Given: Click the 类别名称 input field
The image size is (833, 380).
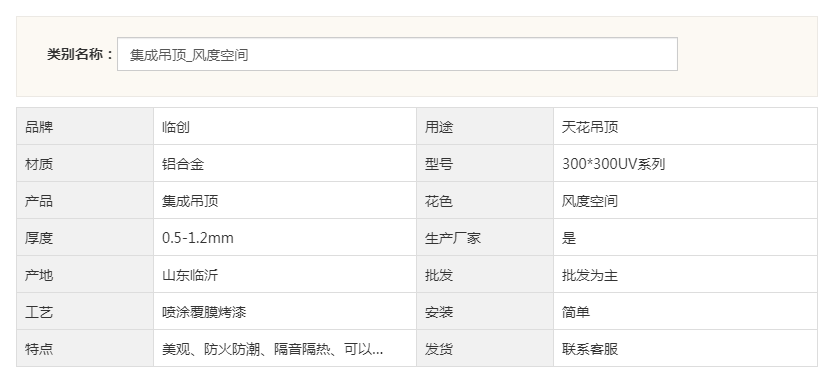Looking at the screenshot, I should [397, 54].
